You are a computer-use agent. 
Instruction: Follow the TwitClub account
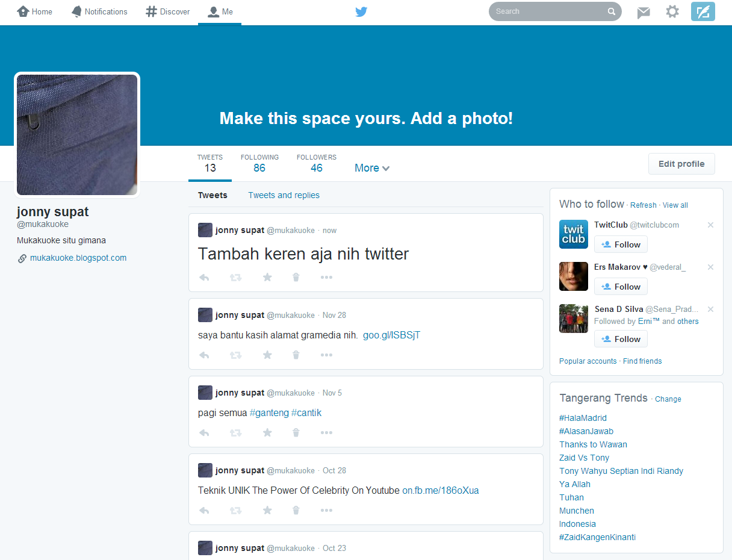(621, 244)
